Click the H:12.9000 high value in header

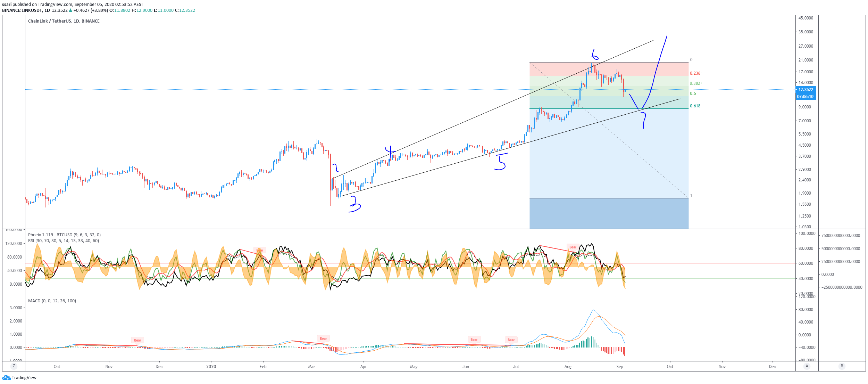click(x=142, y=10)
